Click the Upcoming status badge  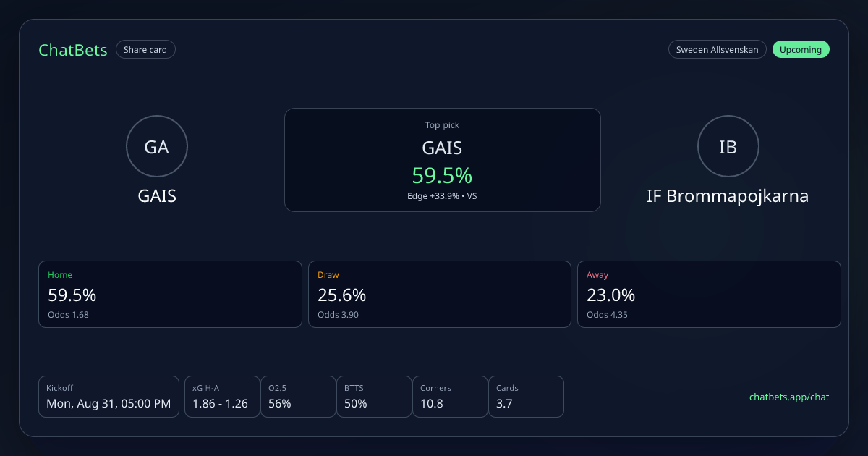click(x=801, y=50)
